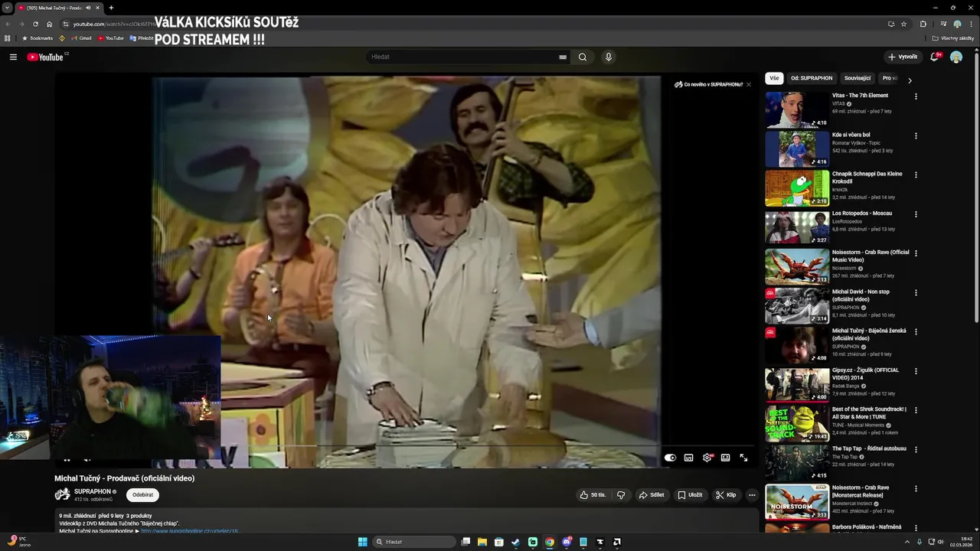This screenshot has height=551, width=980.
Task: Open options for Michal David - Non stop
Action: click(916, 292)
